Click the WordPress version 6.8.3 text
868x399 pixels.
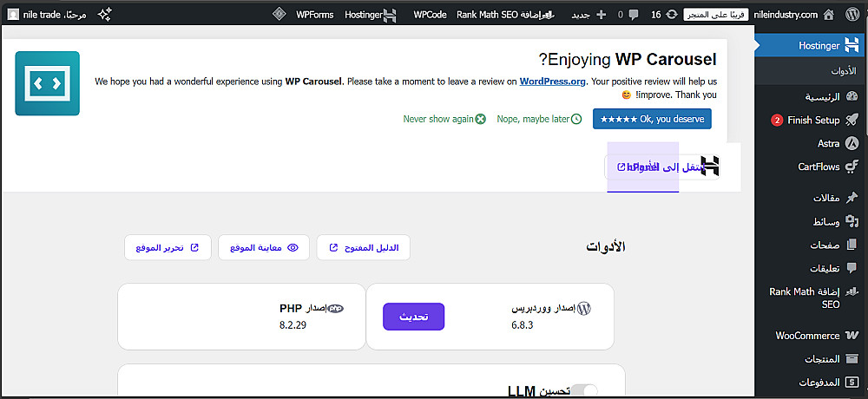coord(522,325)
